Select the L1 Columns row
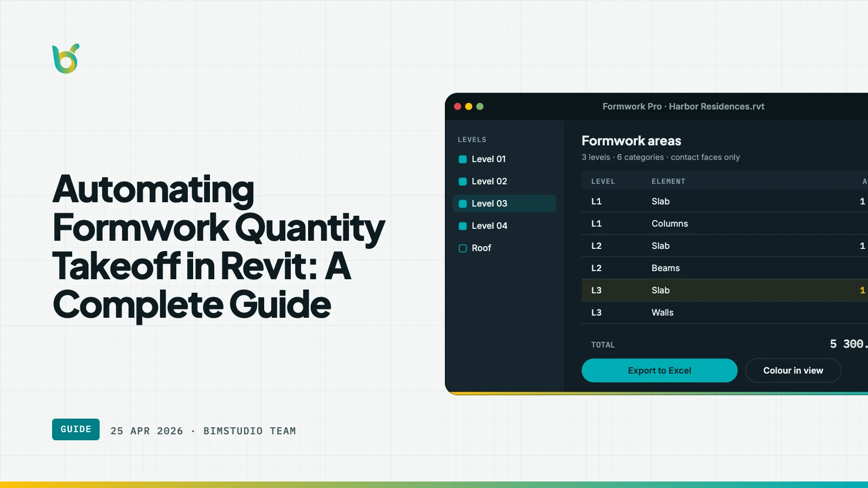Image resolution: width=868 pixels, height=488 pixels. 725,223
